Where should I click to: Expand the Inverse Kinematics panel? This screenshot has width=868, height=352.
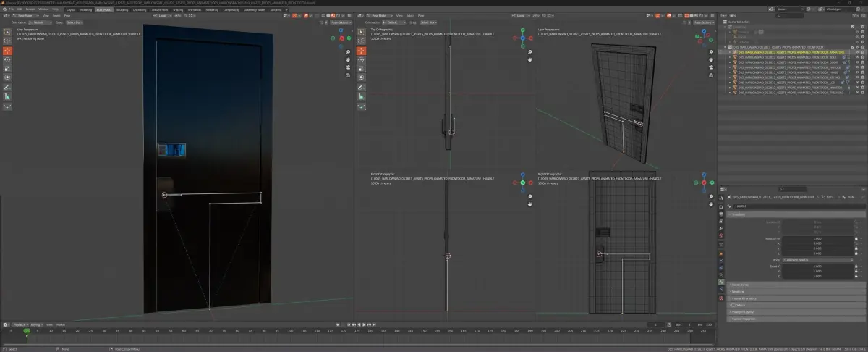click(x=795, y=298)
